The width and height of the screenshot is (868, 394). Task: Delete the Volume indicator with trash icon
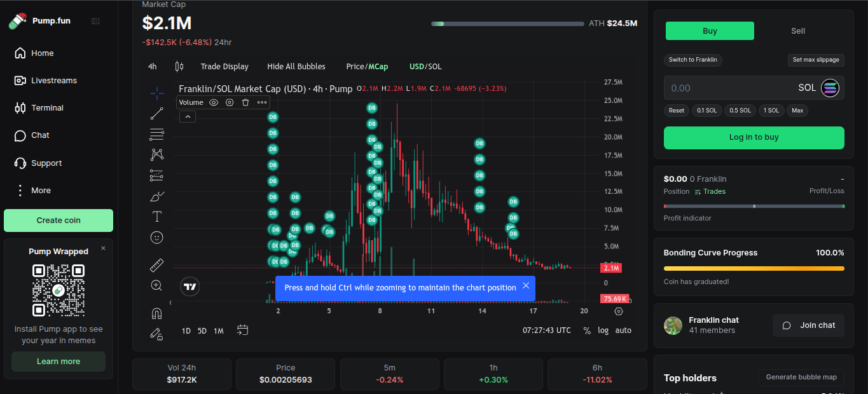245,102
